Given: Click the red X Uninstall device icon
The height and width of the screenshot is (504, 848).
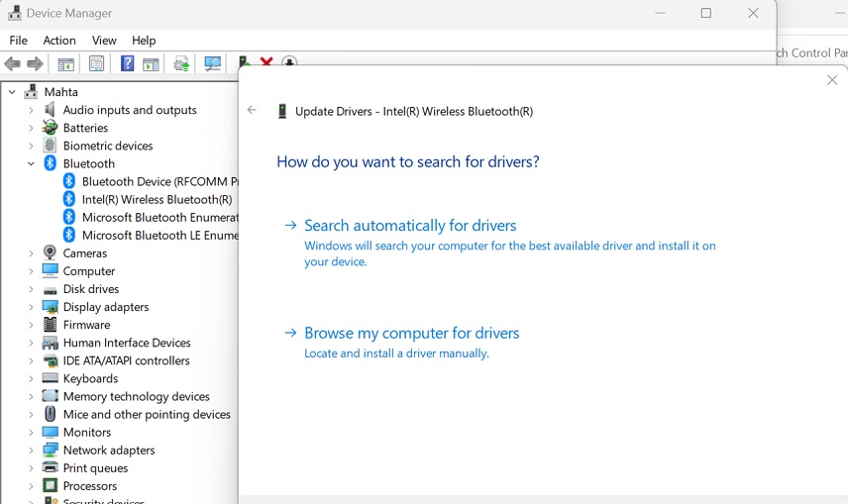Looking at the screenshot, I should (266, 61).
